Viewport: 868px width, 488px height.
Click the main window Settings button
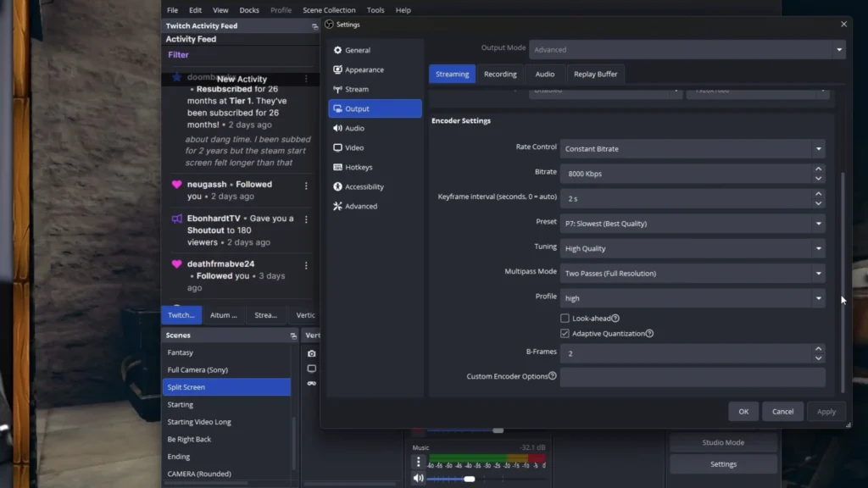(x=723, y=464)
